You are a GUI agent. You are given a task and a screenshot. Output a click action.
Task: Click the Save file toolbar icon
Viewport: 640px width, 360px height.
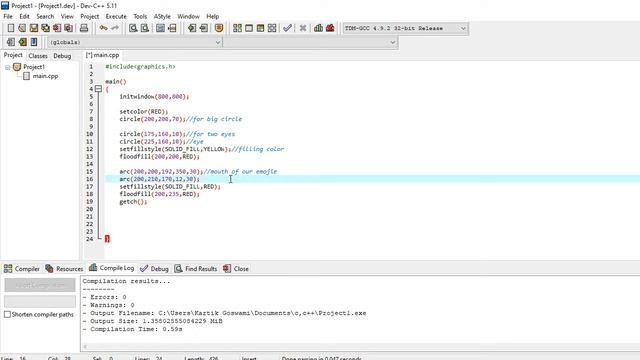(x=34, y=28)
